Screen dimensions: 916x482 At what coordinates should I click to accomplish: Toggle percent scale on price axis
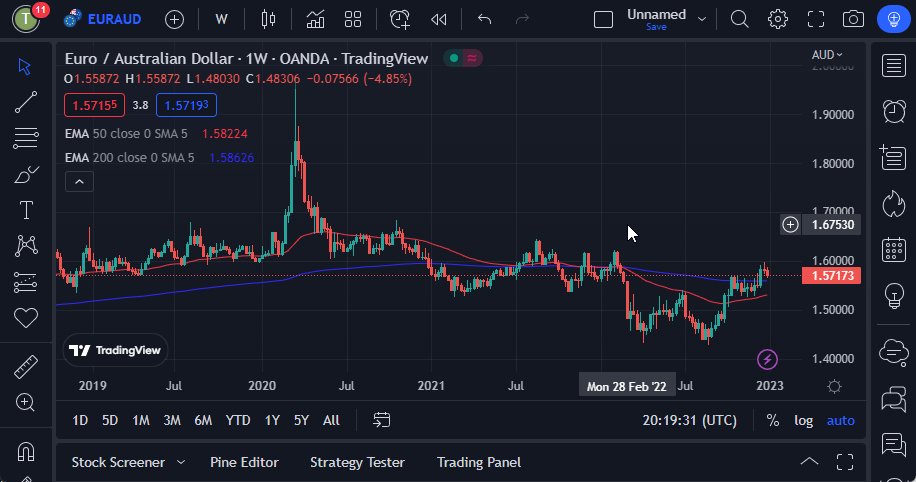point(773,420)
